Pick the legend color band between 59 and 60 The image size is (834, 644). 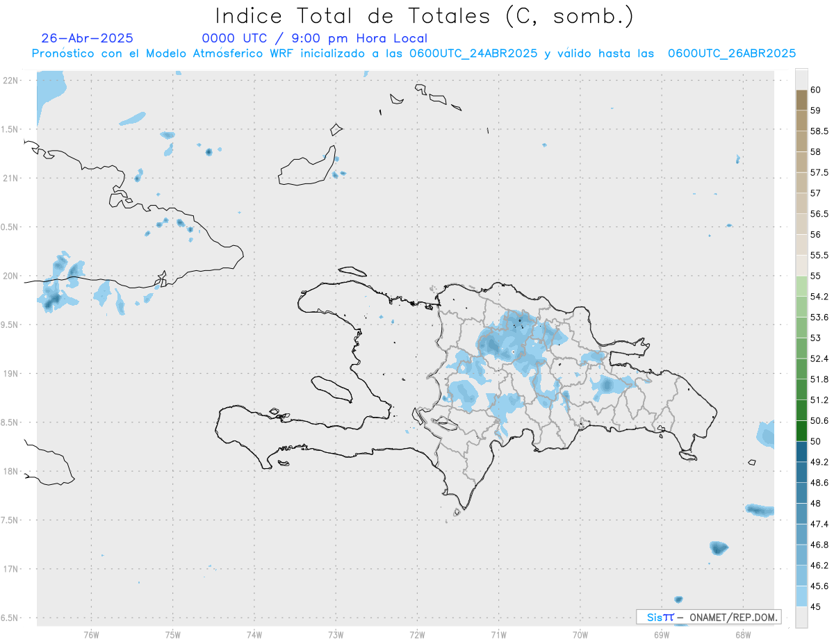click(801, 100)
